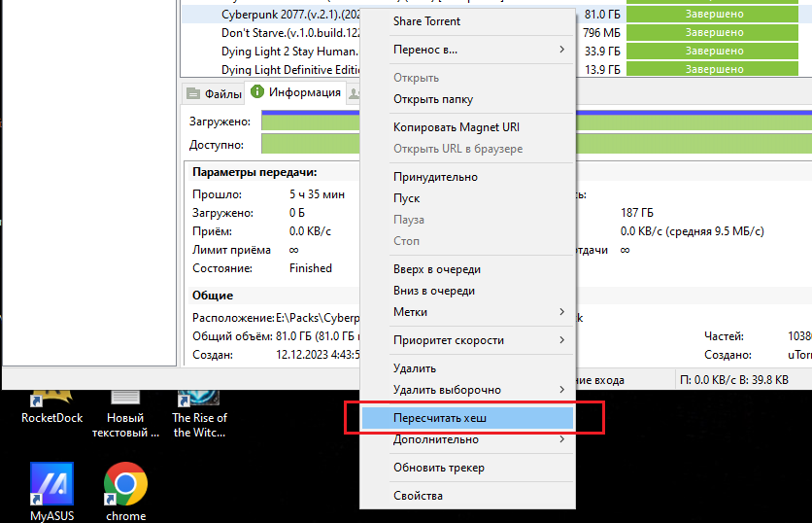Choose Пересчитать хеш in the context menu

[x=467, y=418]
